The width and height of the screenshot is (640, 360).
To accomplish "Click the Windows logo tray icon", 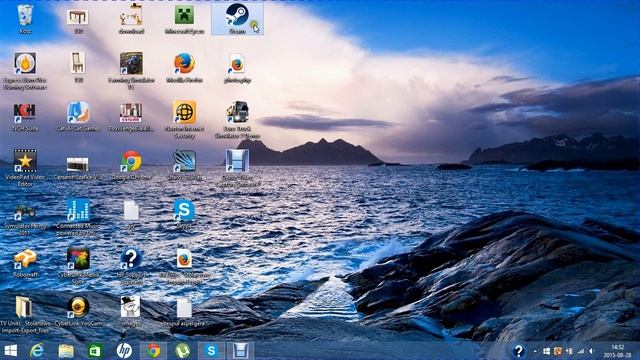I will (x=547, y=351).
